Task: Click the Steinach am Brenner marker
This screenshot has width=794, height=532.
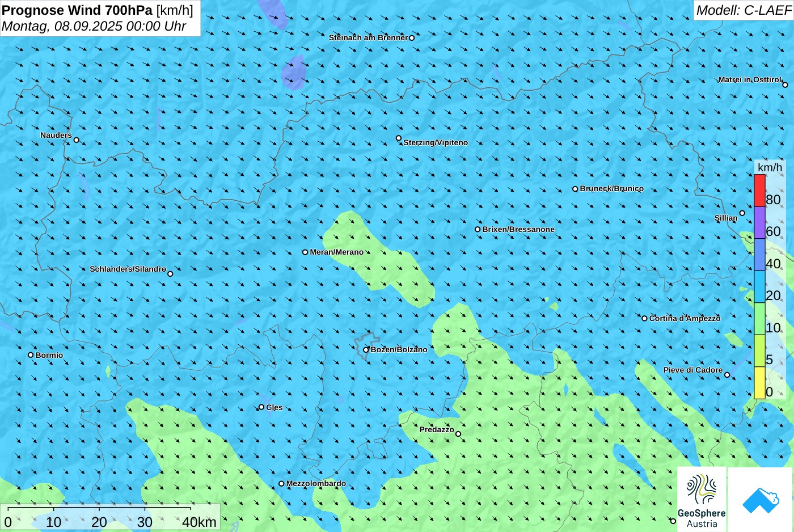Action: pos(412,38)
